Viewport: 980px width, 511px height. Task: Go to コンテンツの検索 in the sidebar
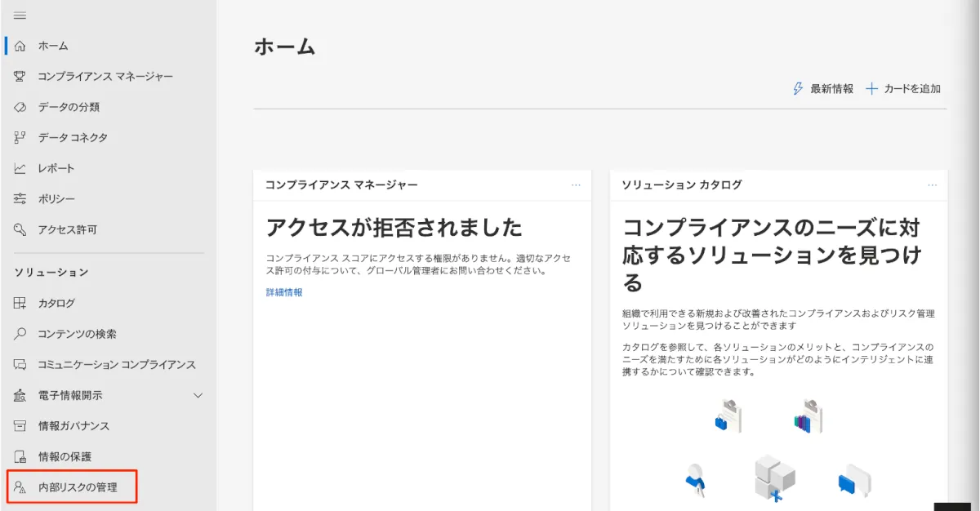coord(77,334)
